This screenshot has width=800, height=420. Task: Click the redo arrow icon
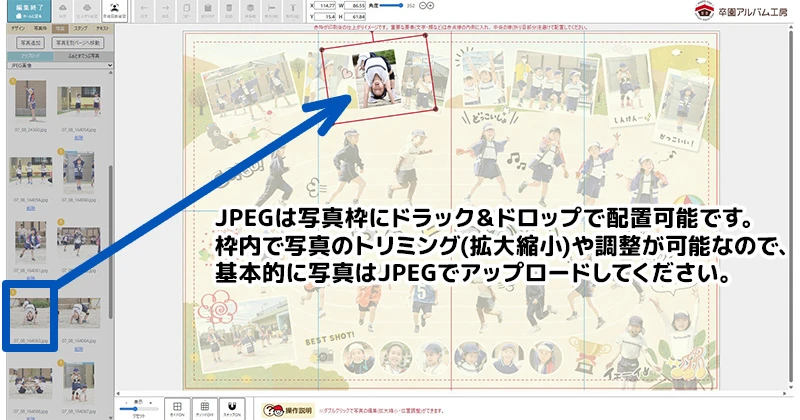click(166, 11)
